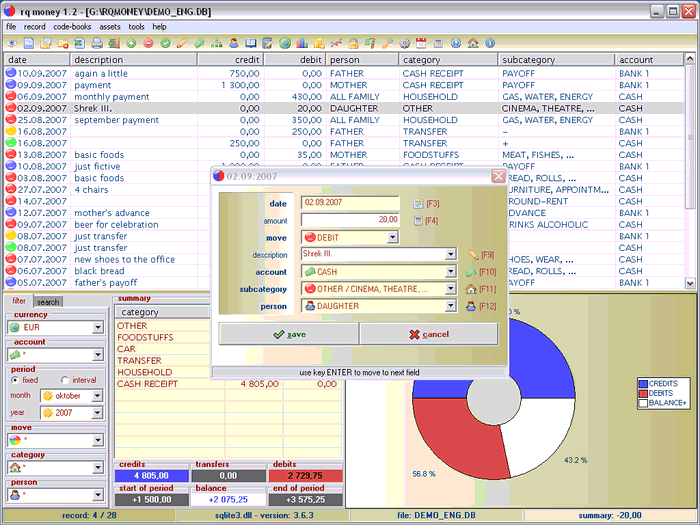Click the blue bar chart toolbar icon
This screenshot has height=525, width=700.
point(302,43)
